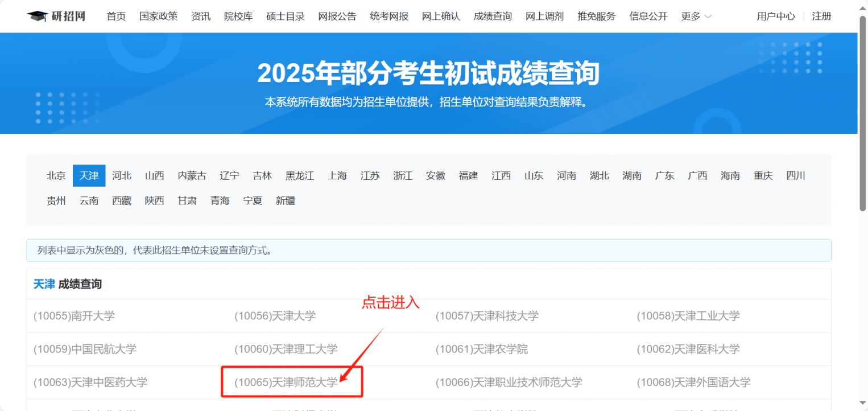This screenshot has height=411, width=868.
Task: Pick 河南 from the province tabs
Action: click(567, 176)
